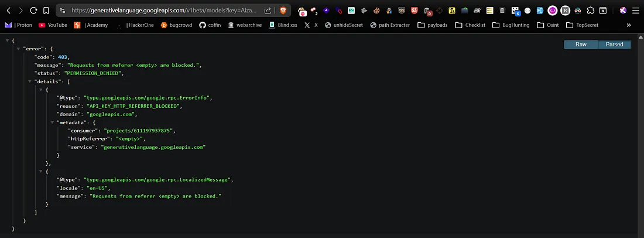Expand the payloads bookmark folder
This screenshot has height=238, width=644.
433,25
